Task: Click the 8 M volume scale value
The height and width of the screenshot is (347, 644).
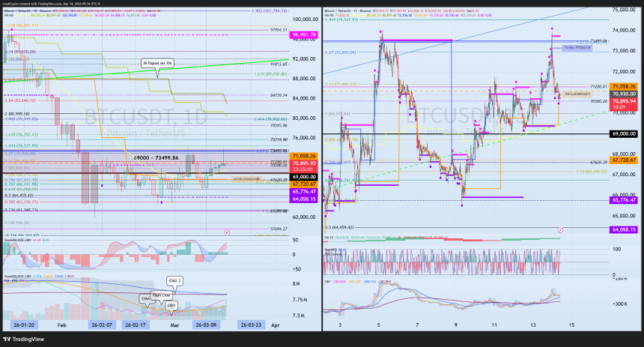Action: (x=296, y=284)
